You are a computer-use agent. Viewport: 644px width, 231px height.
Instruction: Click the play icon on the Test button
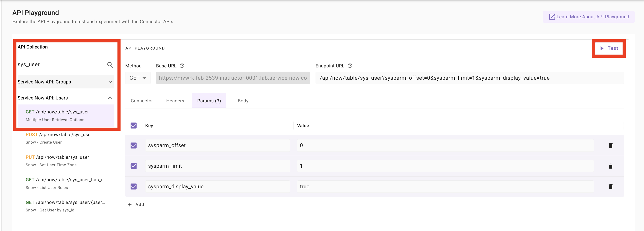click(602, 48)
